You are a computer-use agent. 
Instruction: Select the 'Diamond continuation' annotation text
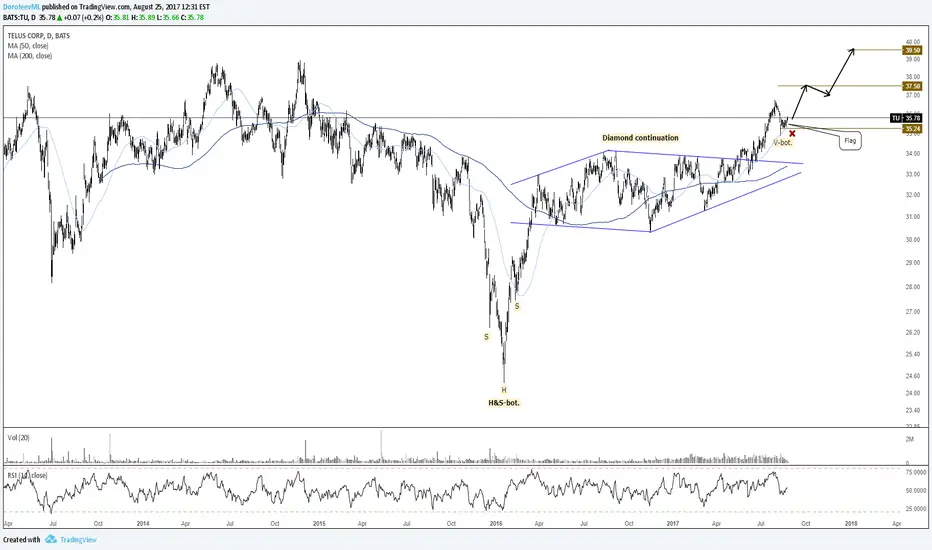[x=640, y=138]
